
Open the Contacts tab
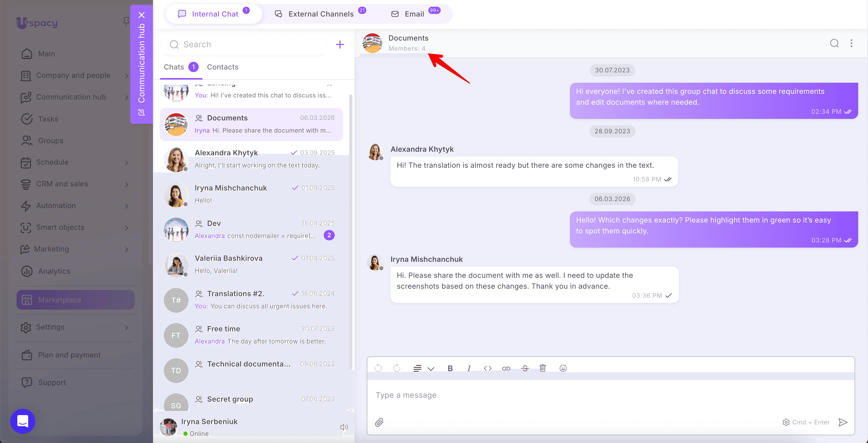[222, 67]
